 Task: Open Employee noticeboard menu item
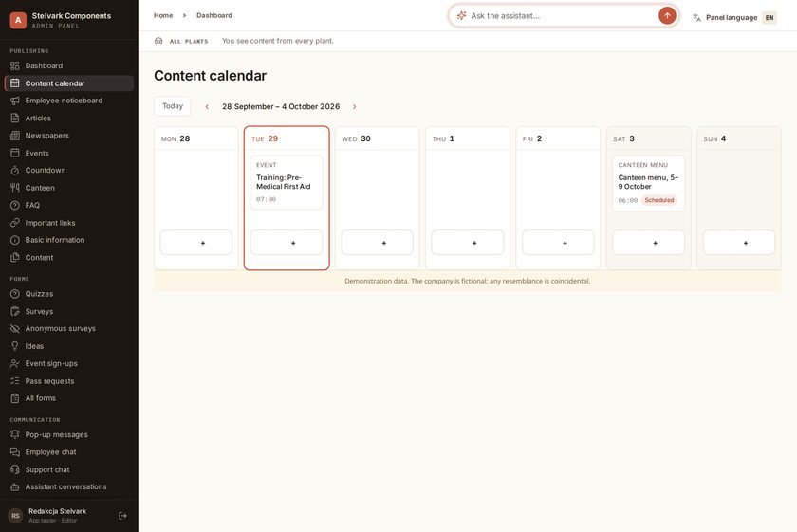(x=69, y=101)
